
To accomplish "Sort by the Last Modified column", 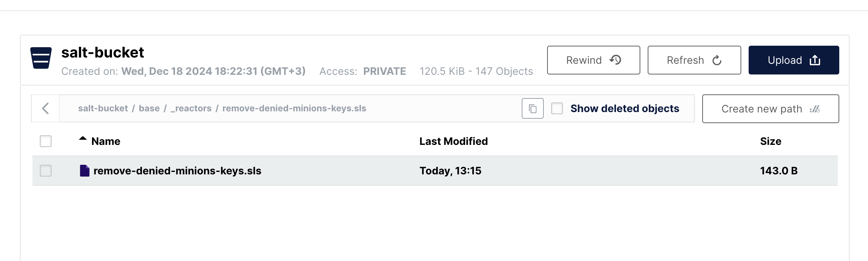I will pos(453,141).
